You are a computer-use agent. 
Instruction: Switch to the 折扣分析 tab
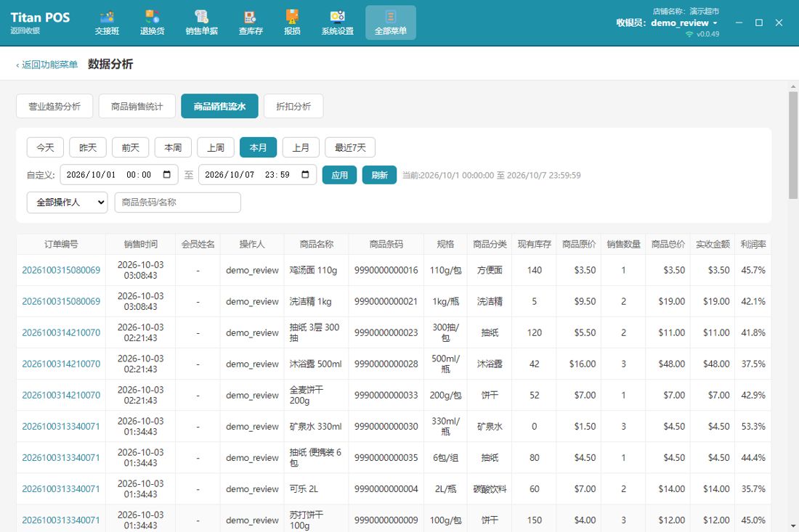point(293,107)
